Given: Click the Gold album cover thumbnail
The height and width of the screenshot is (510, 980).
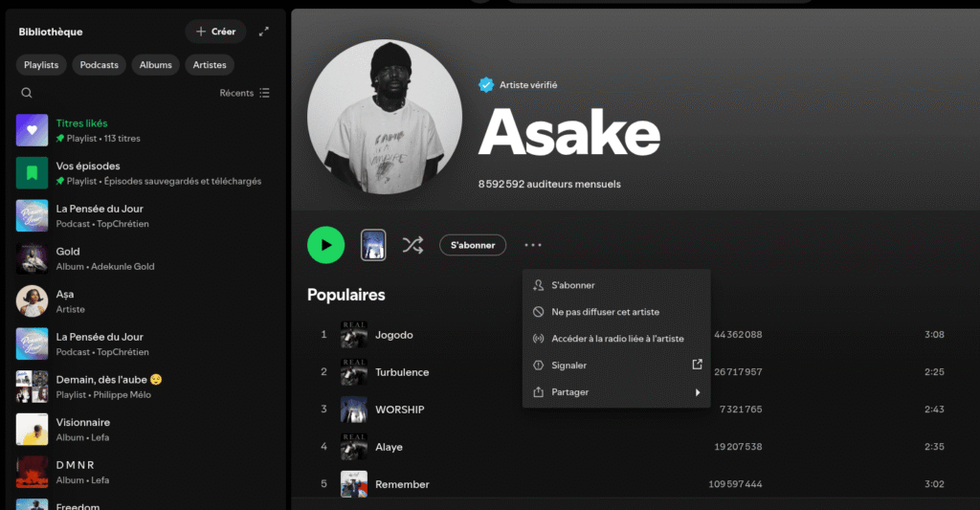Looking at the screenshot, I should 32,258.
